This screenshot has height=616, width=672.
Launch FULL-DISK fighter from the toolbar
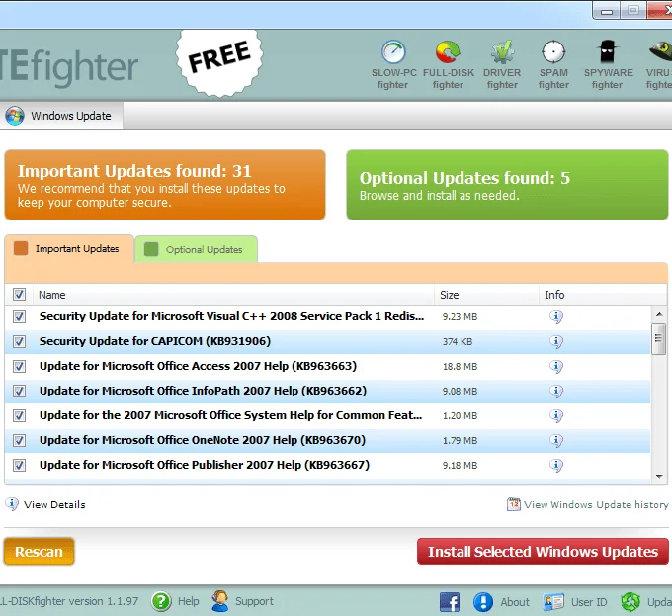coord(448,64)
